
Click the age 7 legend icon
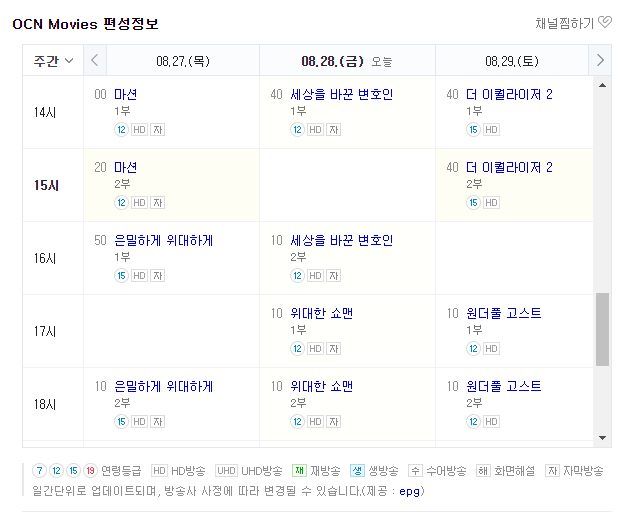point(40,470)
